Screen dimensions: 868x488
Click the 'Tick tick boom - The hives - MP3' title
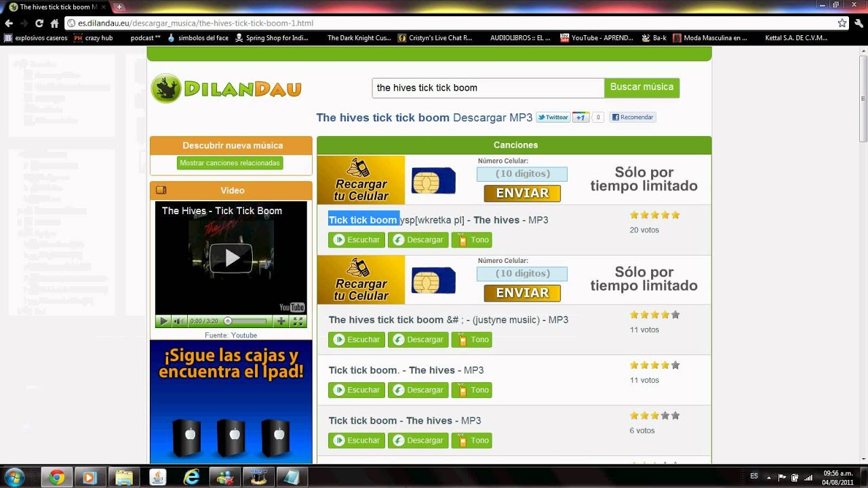(405, 421)
